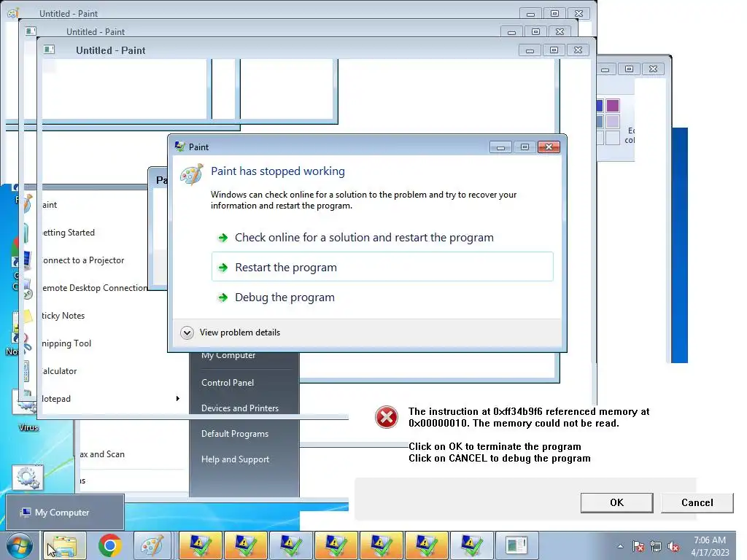This screenshot has width=747, height=560.
Task: Open Devices and Printers
Action: [x=239, y=408]
